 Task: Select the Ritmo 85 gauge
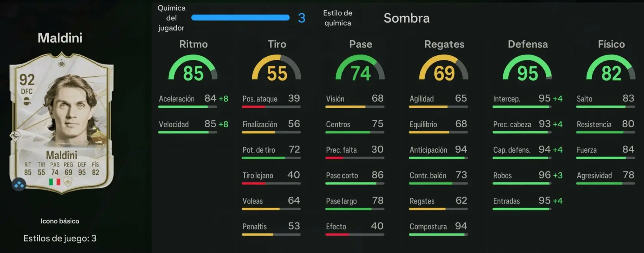193,68
